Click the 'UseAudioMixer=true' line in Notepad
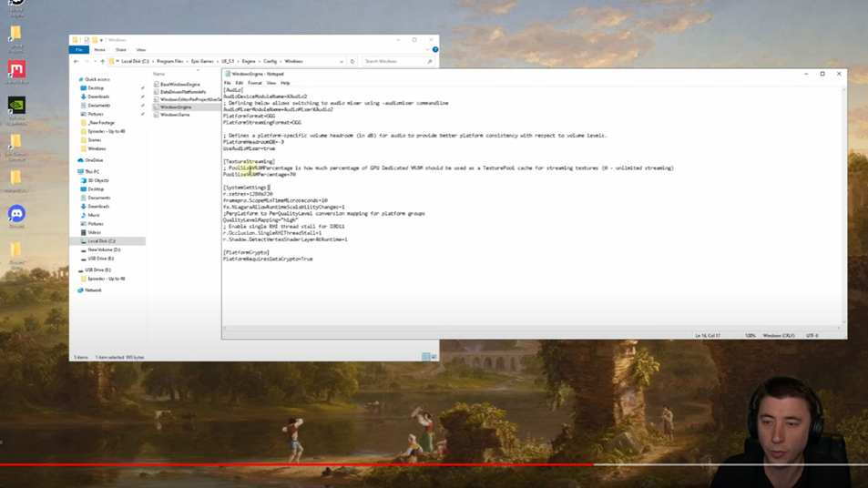The height and width of the screenshot is (488, 868). (x=250, y=148)
